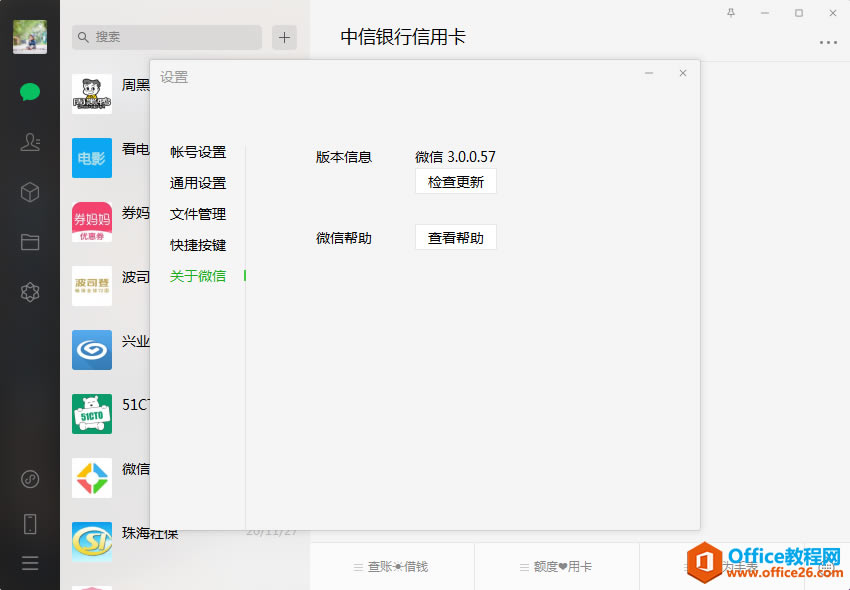
Task: Close the 设置 dialog
Action: click(683, 73)
